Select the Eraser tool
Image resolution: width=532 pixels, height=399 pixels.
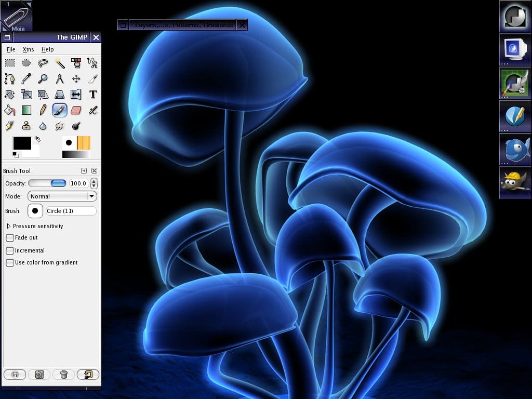tap(76, 110)
